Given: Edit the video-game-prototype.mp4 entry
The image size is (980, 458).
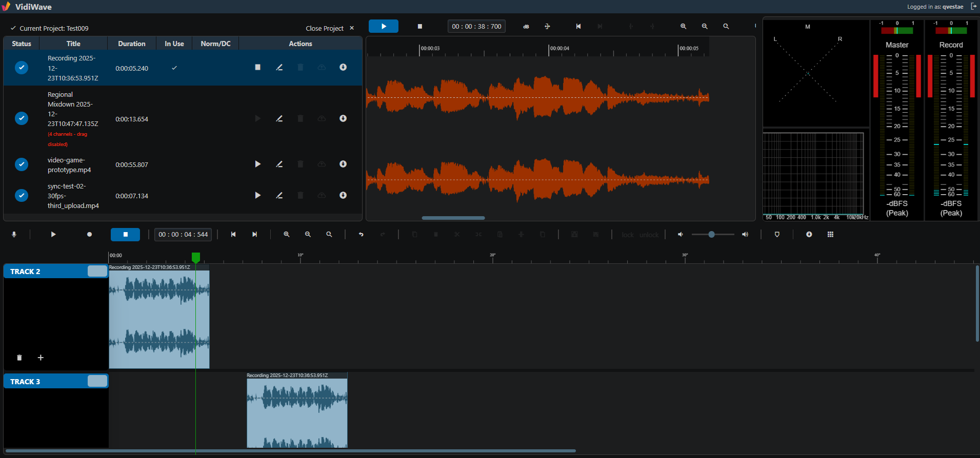Looking at the screenshot, I should click(279, 164).
